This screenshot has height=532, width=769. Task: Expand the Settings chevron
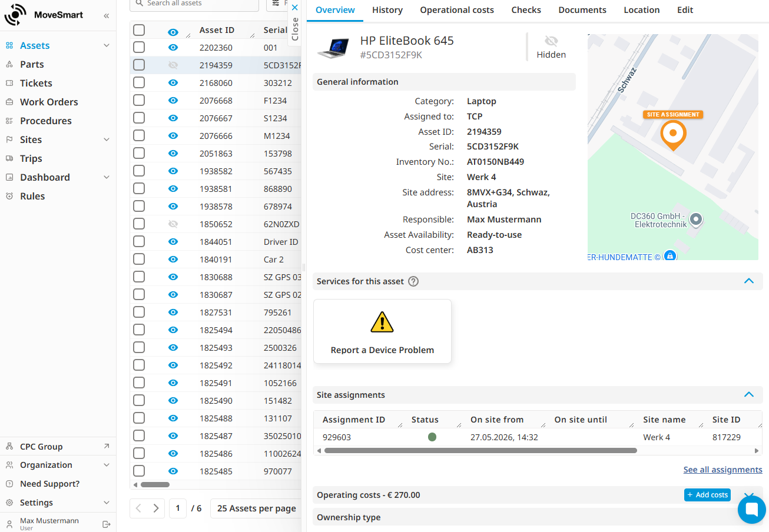point(107,503)
